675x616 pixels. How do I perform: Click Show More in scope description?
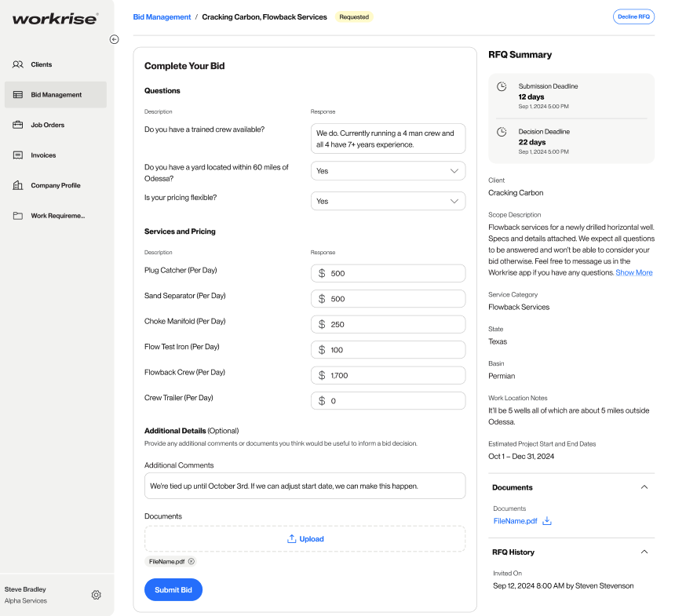tap(633, 272)
